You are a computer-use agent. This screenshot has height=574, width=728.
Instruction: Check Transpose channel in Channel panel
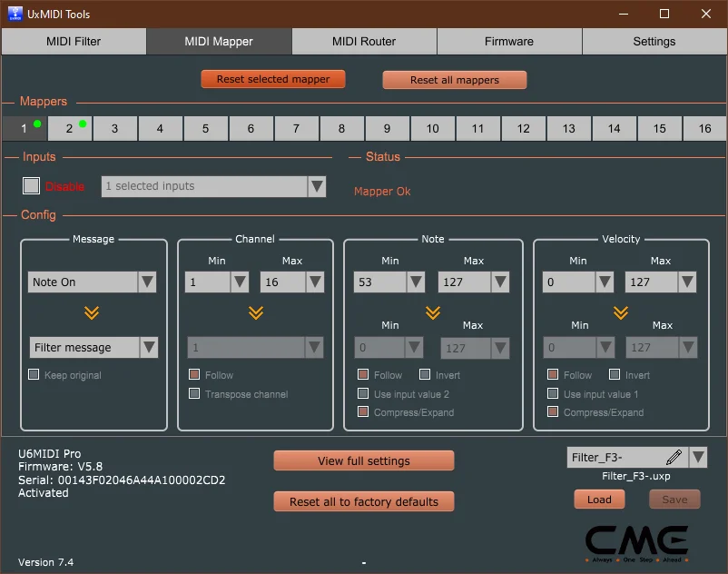(194, 393)
